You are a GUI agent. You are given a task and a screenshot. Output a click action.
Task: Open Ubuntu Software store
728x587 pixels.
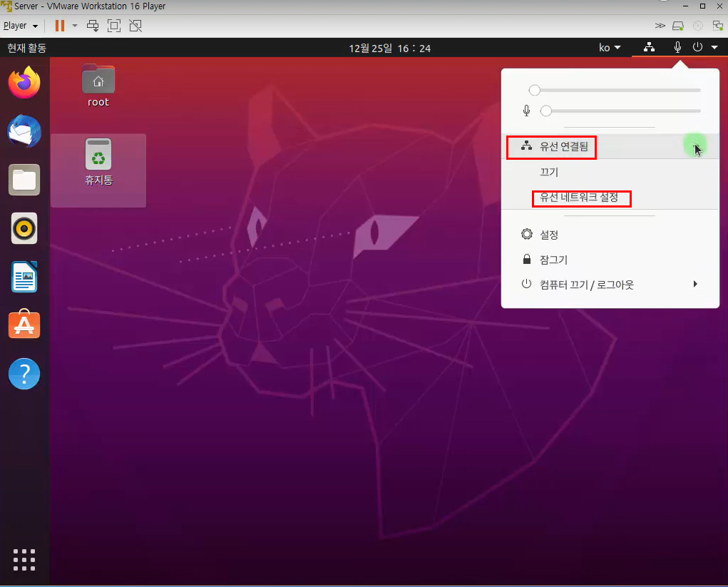click(x=24, y=324)
